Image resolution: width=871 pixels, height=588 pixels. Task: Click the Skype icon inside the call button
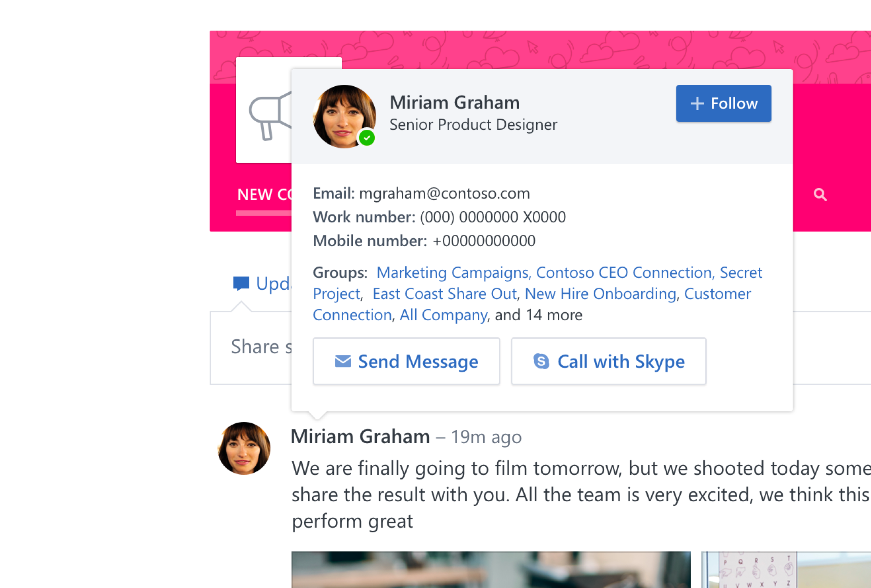(541, 361)
